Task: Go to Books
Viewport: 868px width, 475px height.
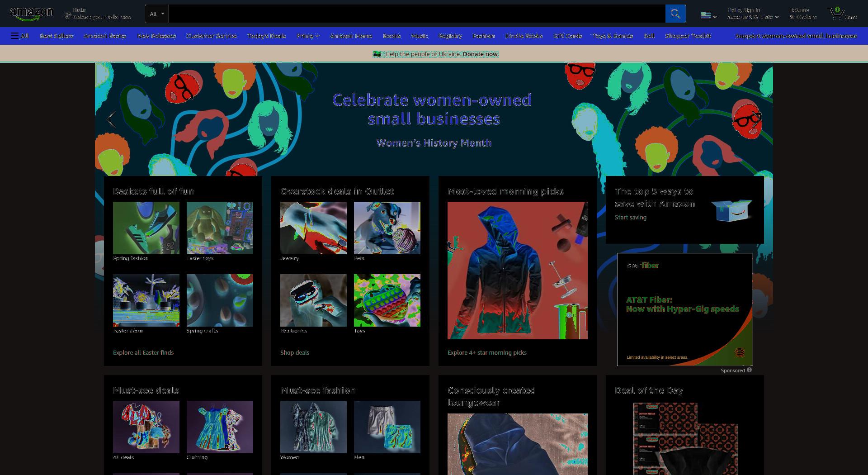Action: pos(392,36)
